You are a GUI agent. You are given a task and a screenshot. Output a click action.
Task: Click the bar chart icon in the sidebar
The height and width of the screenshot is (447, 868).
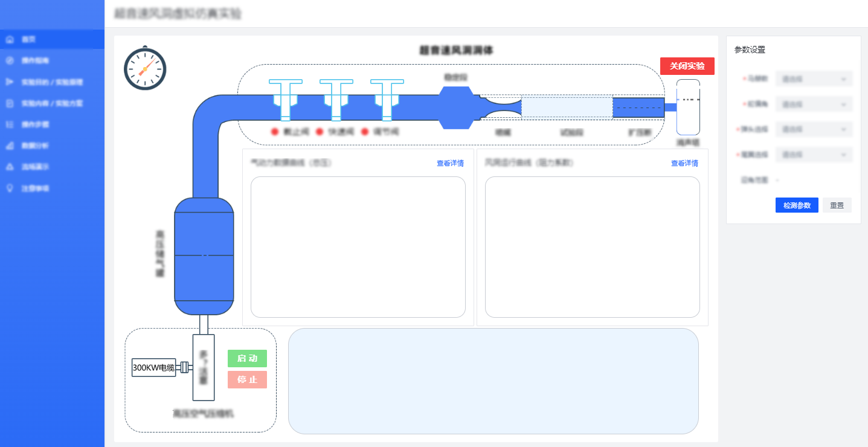tap(9, 146)
